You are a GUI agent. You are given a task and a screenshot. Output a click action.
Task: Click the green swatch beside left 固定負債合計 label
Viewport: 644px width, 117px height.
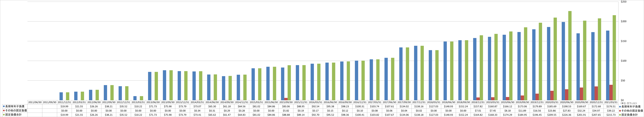(4, 115)
